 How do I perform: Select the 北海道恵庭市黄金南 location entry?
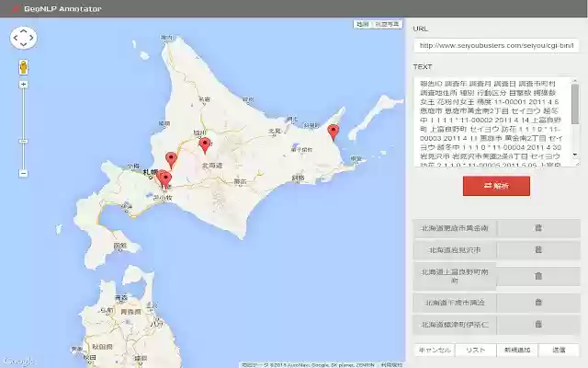[x=455, y=228]
